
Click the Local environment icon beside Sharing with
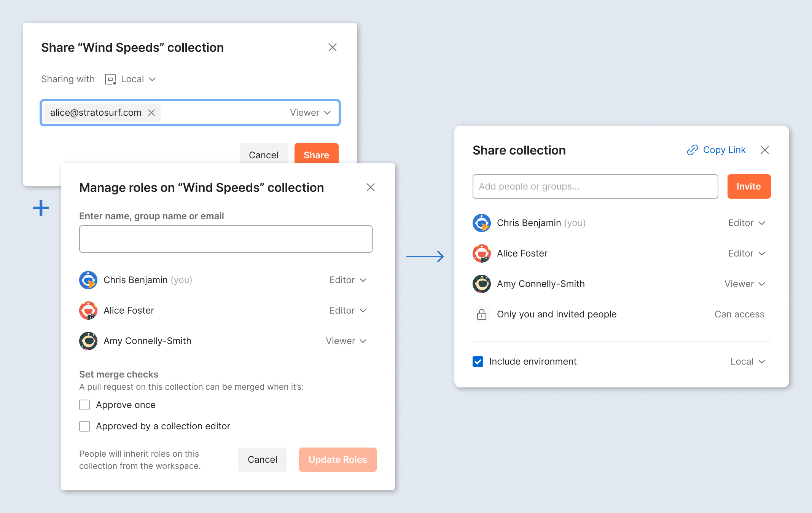110,79
